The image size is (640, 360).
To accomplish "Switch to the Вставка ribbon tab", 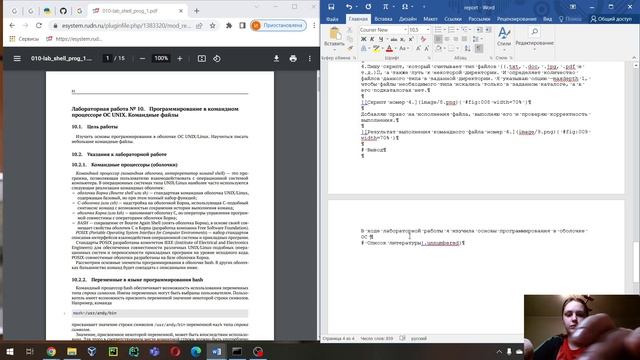I will [383, 19].
